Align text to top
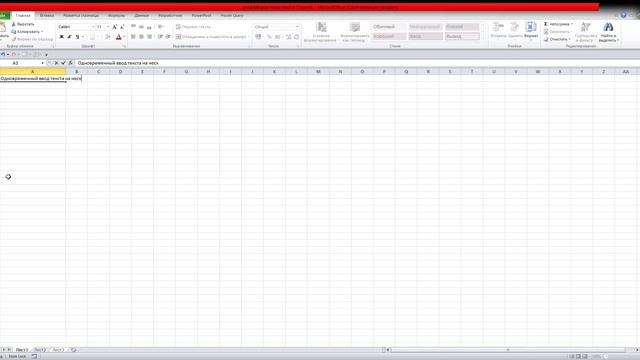 (133, 27)
